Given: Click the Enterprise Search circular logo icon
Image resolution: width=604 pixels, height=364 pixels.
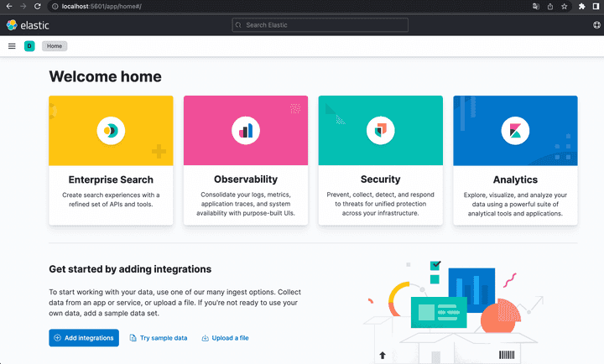Looking at the screenshot, I should pyautogui.click(x=111, y=131).
